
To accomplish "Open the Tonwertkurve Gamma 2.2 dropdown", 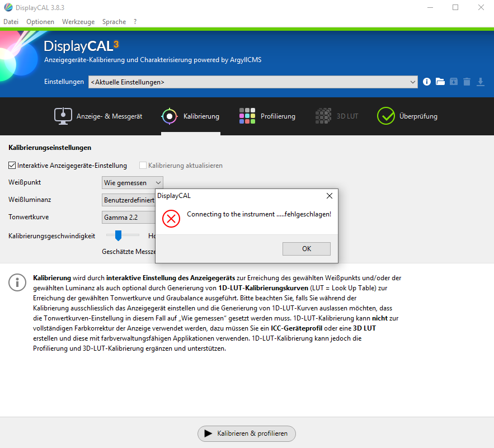I will 129,218.
